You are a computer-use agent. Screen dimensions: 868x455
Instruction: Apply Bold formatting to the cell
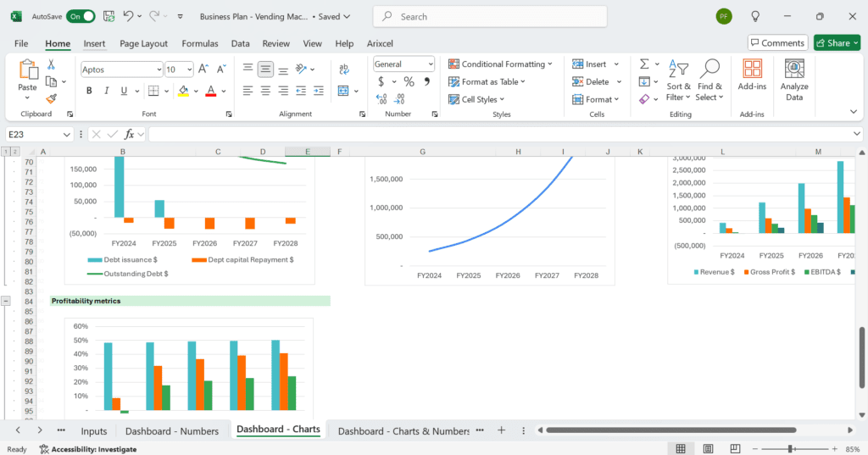click(89, 91)
